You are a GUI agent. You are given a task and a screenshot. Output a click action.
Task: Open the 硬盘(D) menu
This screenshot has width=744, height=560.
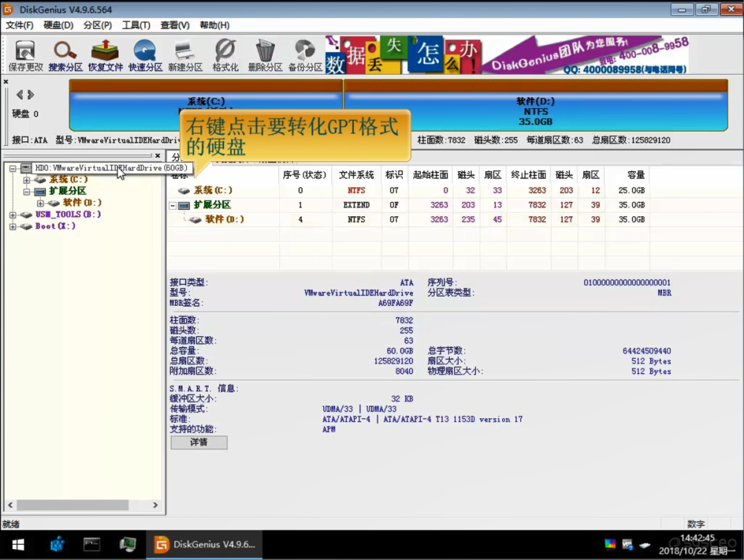point(59,25)
